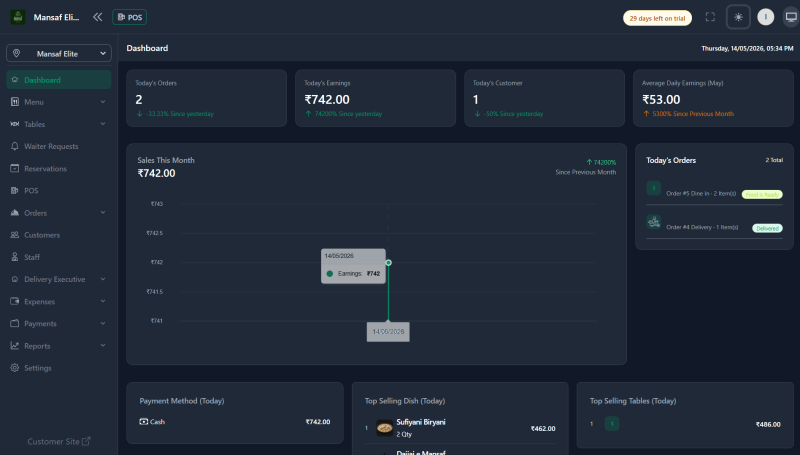Click the Mansaf Elite logo icon
The image size is (800, 455).
click(x=18, y=17)
